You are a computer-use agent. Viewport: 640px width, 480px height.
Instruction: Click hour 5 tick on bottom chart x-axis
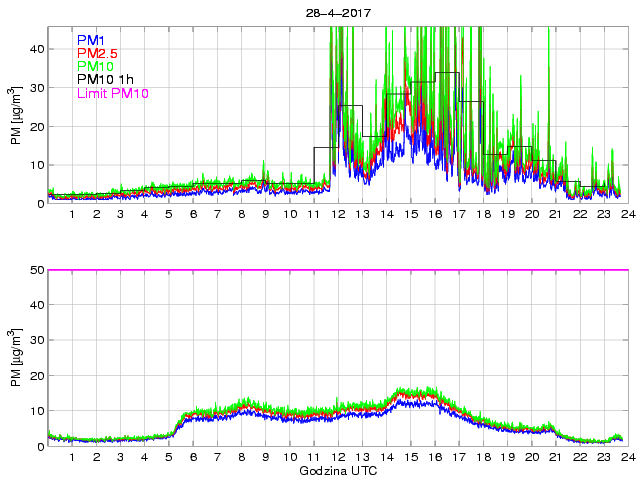click(169, 457)
